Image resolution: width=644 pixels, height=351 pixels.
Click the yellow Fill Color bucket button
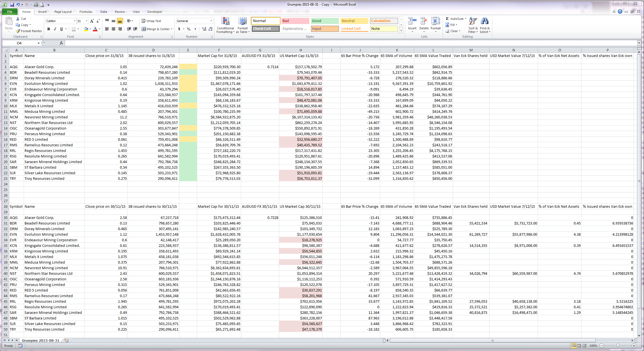[x=86, y=29]
